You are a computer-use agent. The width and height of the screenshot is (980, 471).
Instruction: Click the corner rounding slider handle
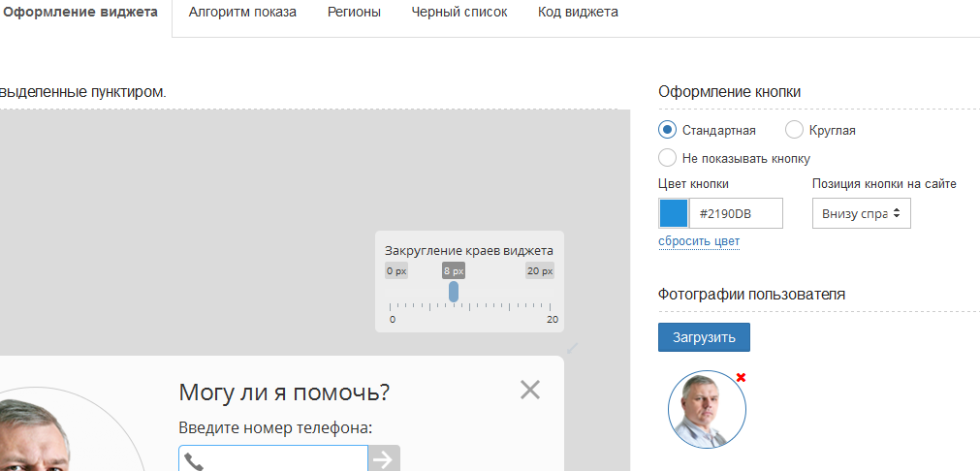point(454,292)
